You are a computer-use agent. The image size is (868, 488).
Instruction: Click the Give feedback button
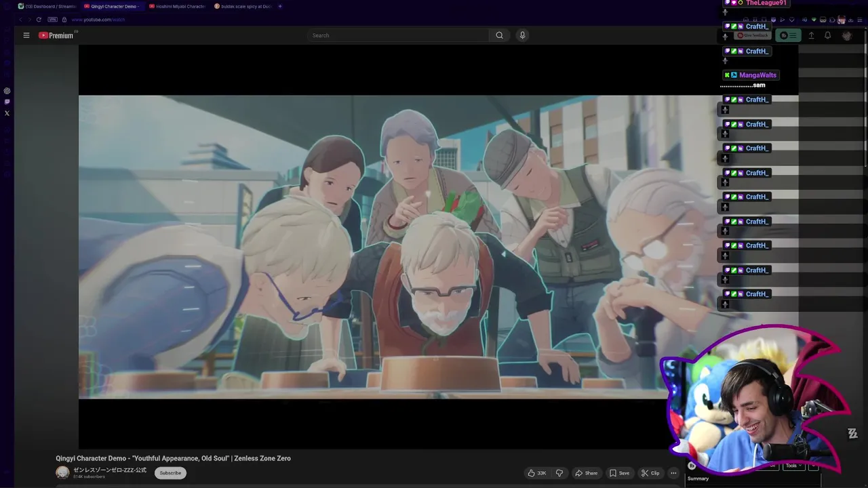pyautogui.click(x=753, y=35)
